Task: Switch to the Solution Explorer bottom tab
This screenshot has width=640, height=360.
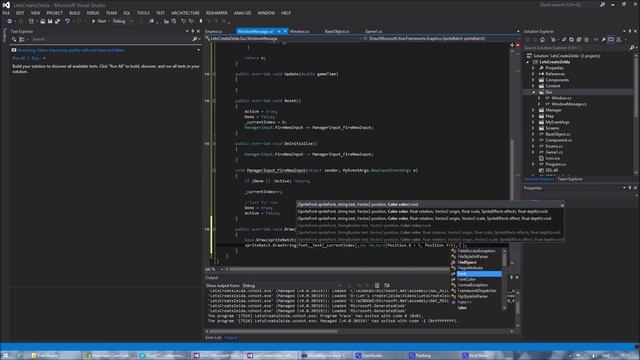Action: click(539, 179)
